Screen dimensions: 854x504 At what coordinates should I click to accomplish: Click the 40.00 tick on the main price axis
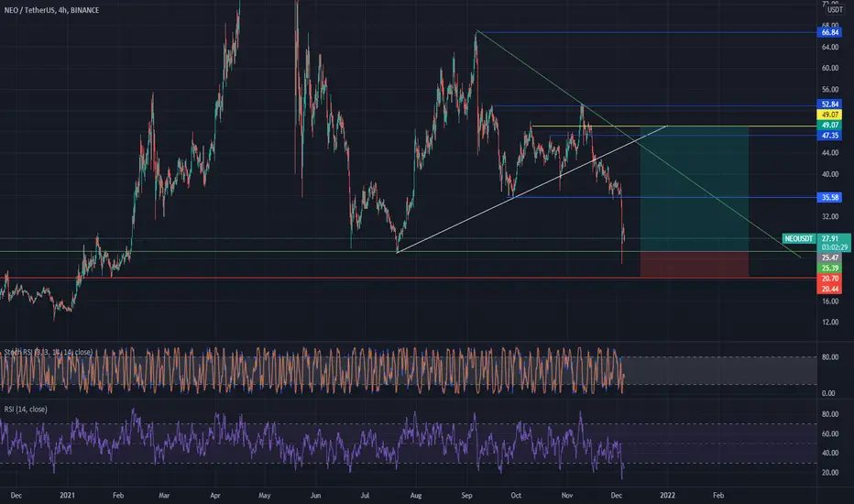[830, 174]
